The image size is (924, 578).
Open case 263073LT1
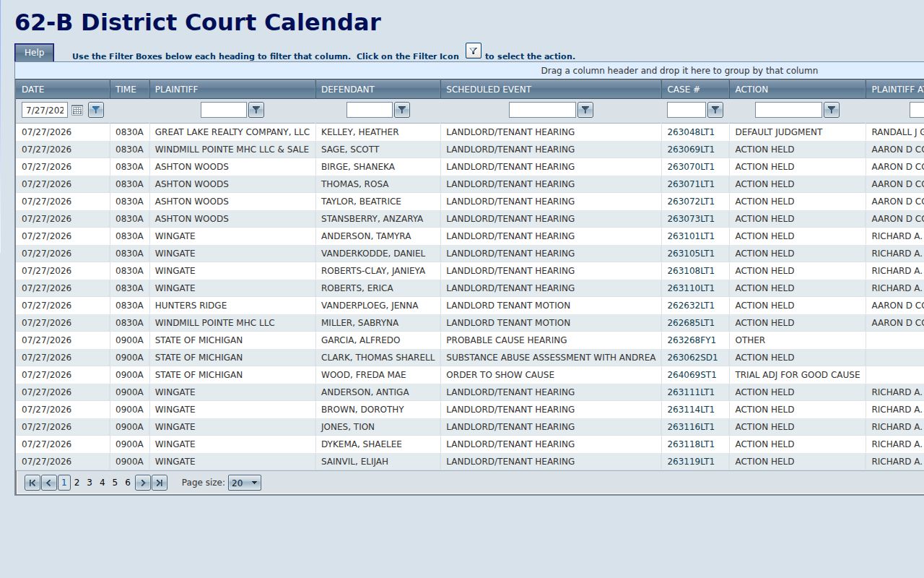[691, 219]
